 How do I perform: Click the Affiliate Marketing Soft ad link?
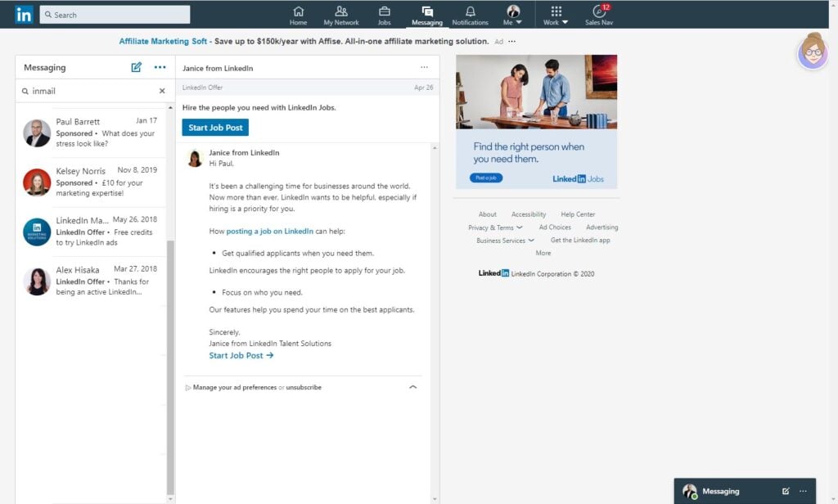pyautogui.click(x=163, y=41)
